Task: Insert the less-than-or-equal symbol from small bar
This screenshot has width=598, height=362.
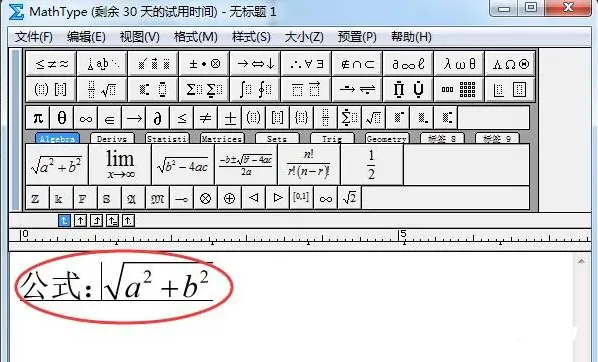Action: click(182, 118)
